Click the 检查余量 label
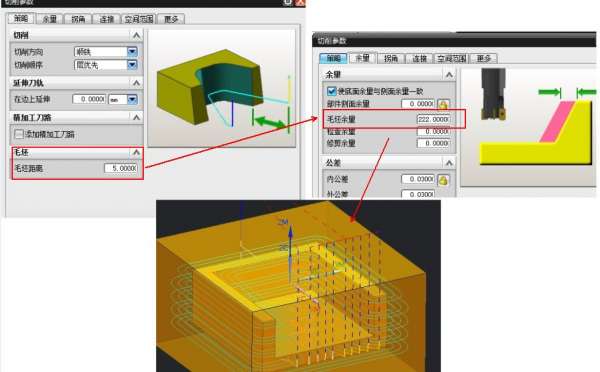600x372 pixels. click(x=341, y=131)
